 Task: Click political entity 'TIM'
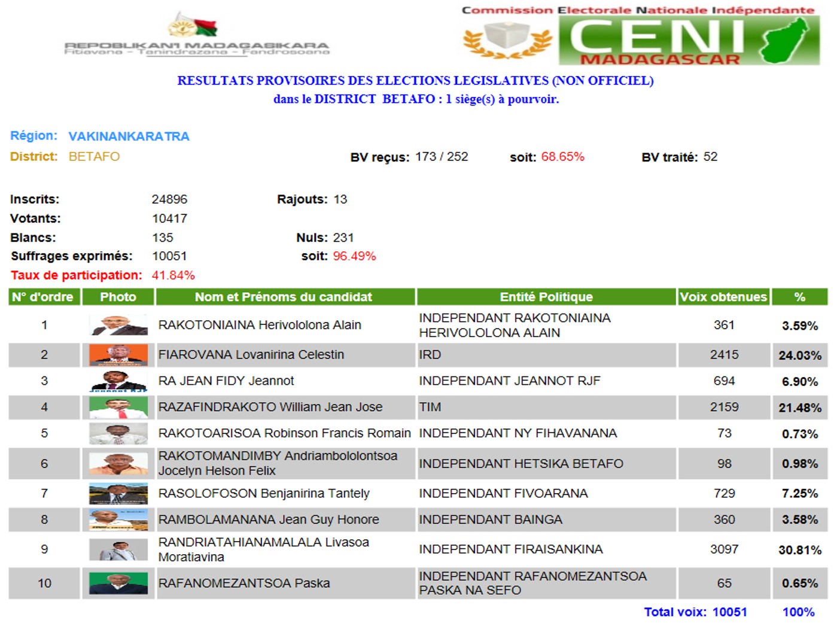pos(430,407)
